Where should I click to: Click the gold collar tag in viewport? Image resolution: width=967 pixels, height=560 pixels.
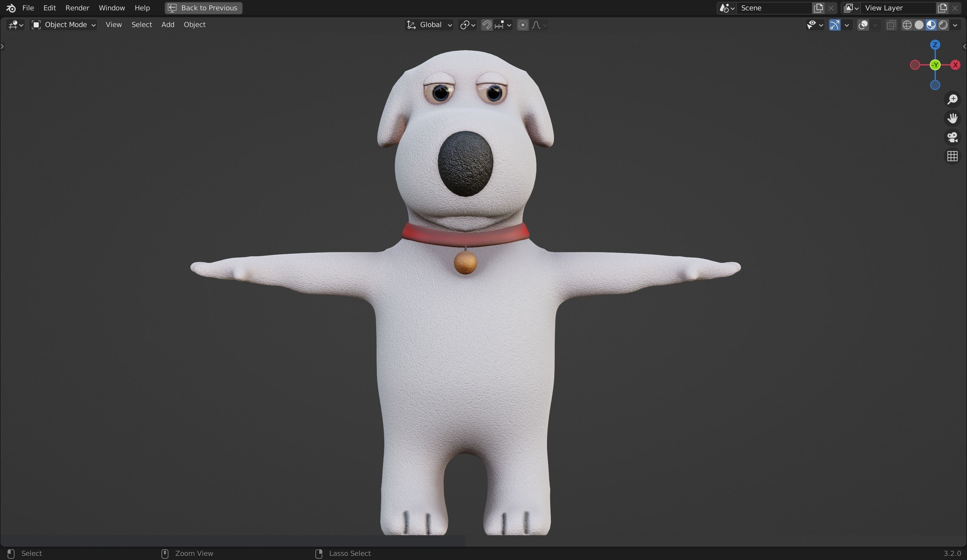[466, 263]
